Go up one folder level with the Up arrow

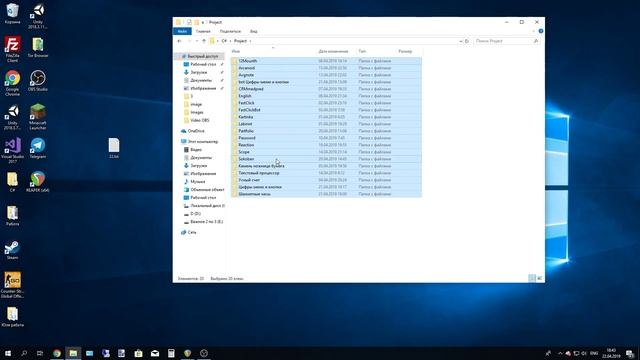(204, 41)
